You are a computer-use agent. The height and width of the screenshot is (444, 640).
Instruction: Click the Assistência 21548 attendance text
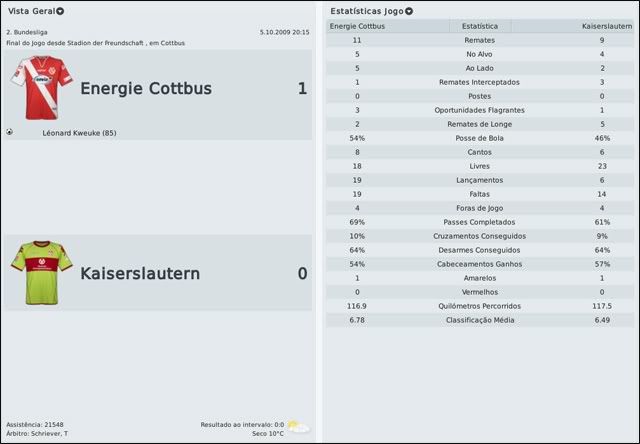click(36, 424)
